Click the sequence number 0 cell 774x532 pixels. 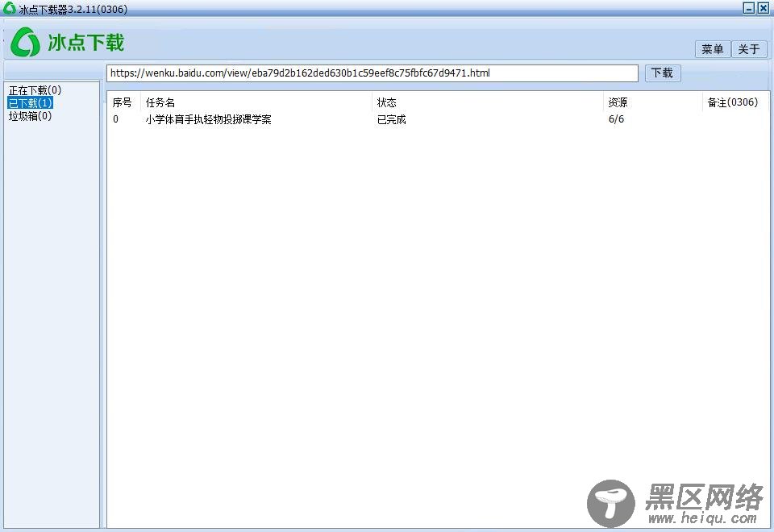click(x=115, y=119)
